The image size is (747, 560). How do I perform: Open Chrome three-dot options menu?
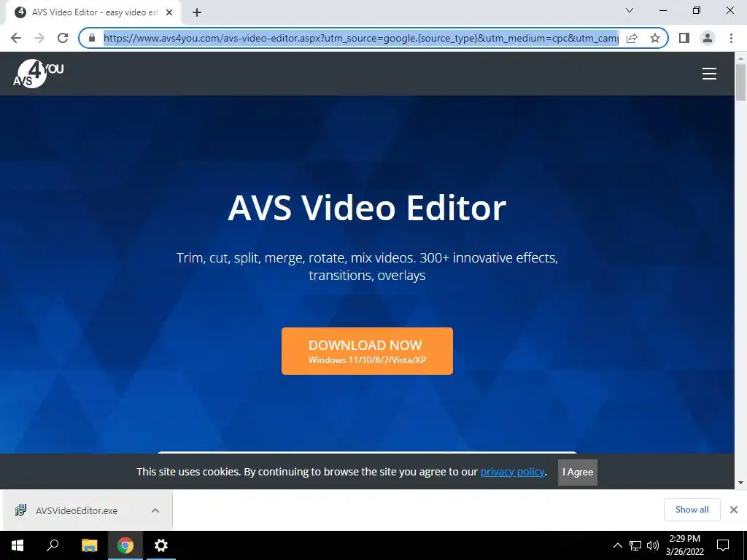coord(731,38)
